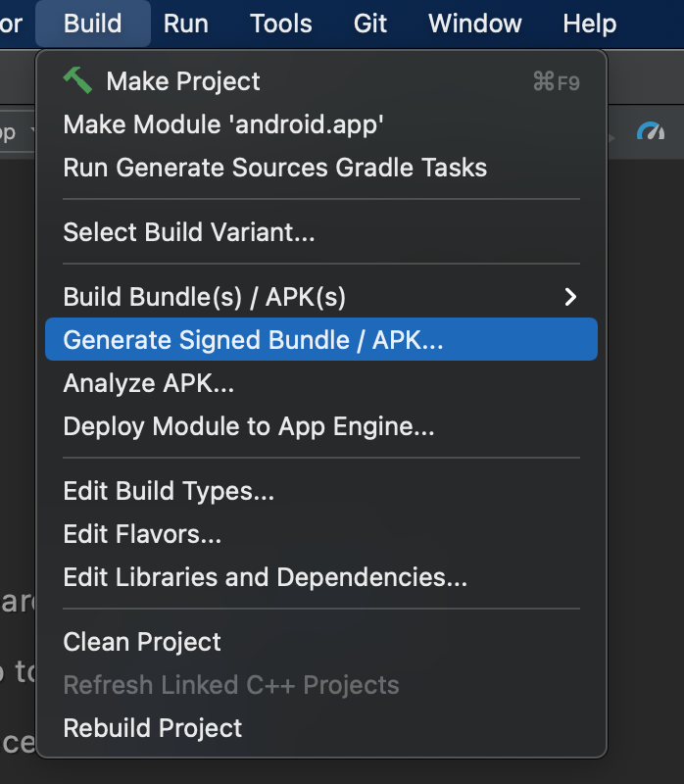Open Edit Libraries and Dependencies...
The width and height of the screenshot is (684, 784).
[265, 577]
